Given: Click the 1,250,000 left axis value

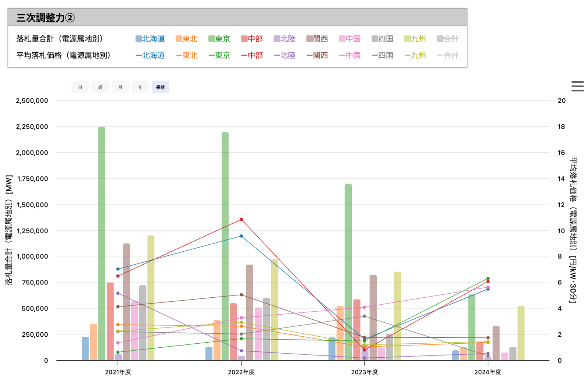Looking at the screenshot, I should pyautogui.click(x=32, y=231).
